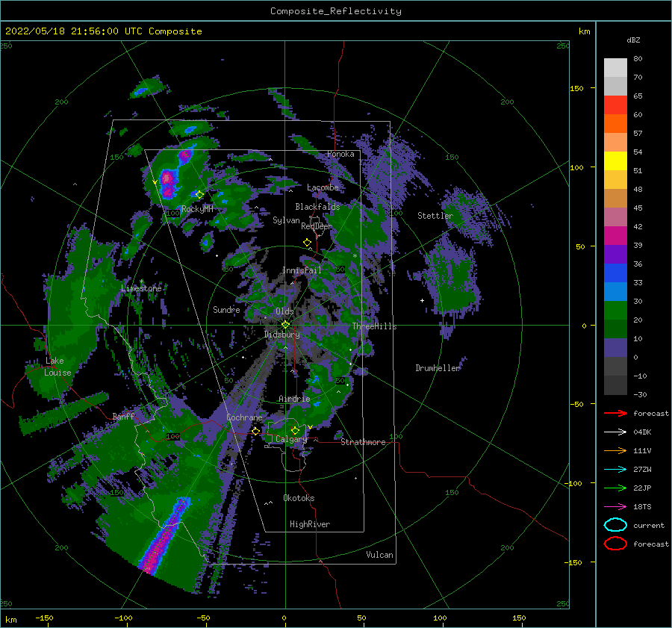Click the red 'forecast' ellipse legend icon
Screen dimensions: 672x628
pos(615,544)
